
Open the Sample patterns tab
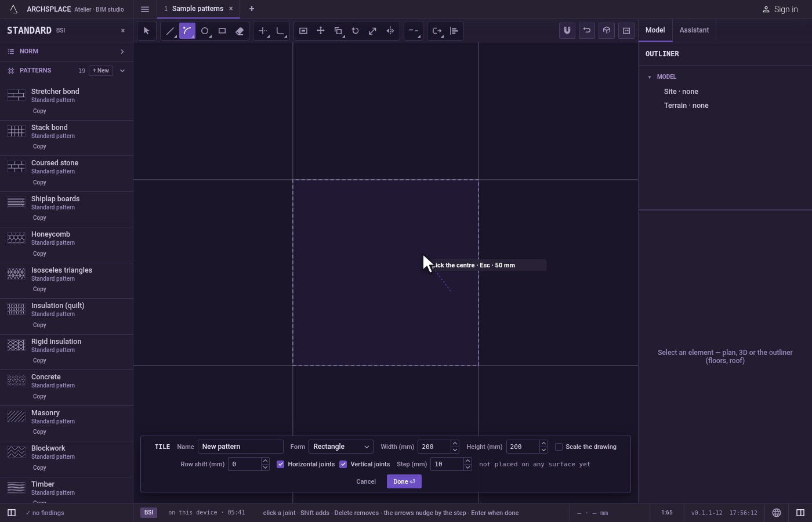pyautogui.click(x=197, y=9)
